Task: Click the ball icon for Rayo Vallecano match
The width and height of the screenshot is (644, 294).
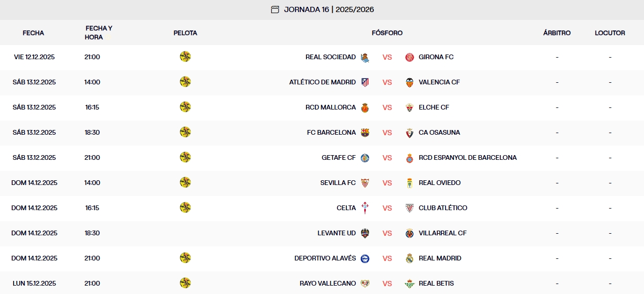Action: pos(185,283)
